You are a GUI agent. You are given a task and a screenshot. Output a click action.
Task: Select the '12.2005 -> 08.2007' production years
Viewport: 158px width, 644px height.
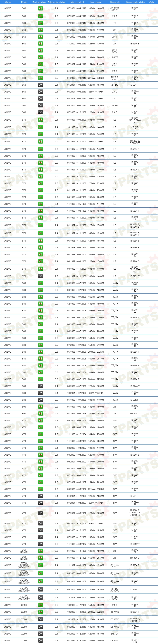(x=77, y=598)
